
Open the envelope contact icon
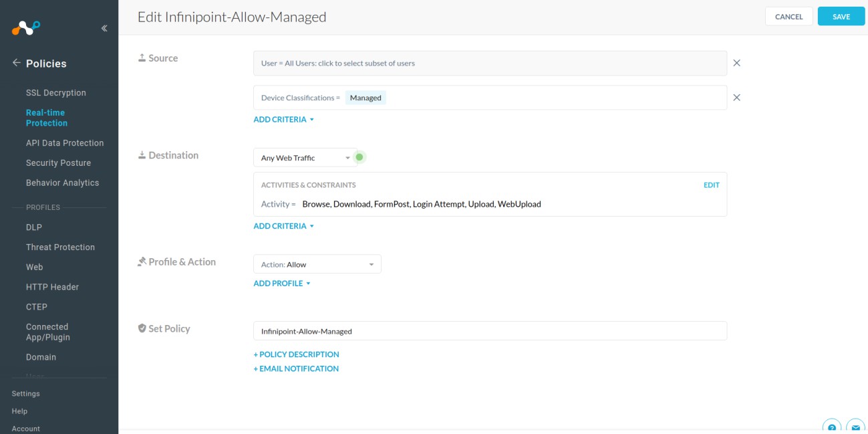click(855, 427)
